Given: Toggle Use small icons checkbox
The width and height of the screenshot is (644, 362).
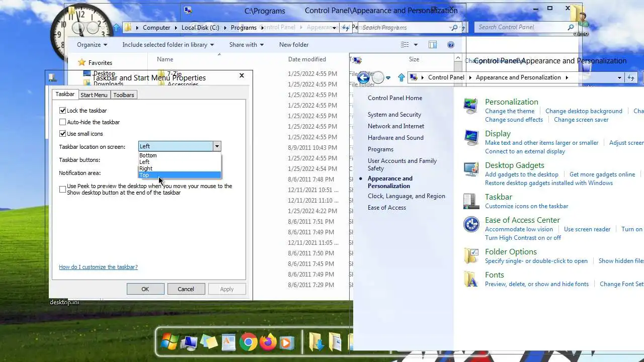Looking at the screenshot, I should pyautogui.click(x=62, y=134).
